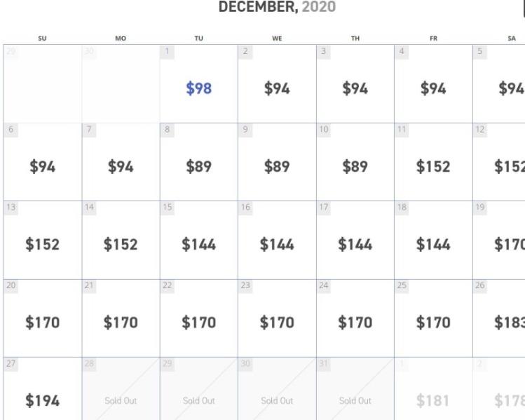Select December 19 Saturday cell

[x=499, y=240]
